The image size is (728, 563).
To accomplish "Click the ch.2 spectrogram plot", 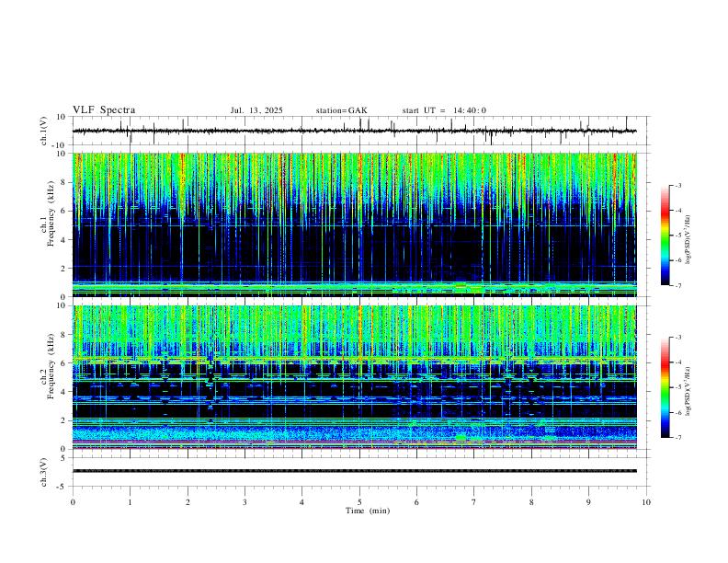I will 355,377.
